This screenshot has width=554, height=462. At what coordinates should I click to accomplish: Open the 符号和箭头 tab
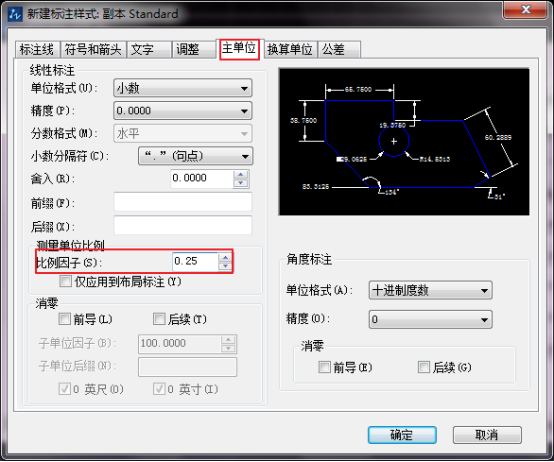click(93, 49)
